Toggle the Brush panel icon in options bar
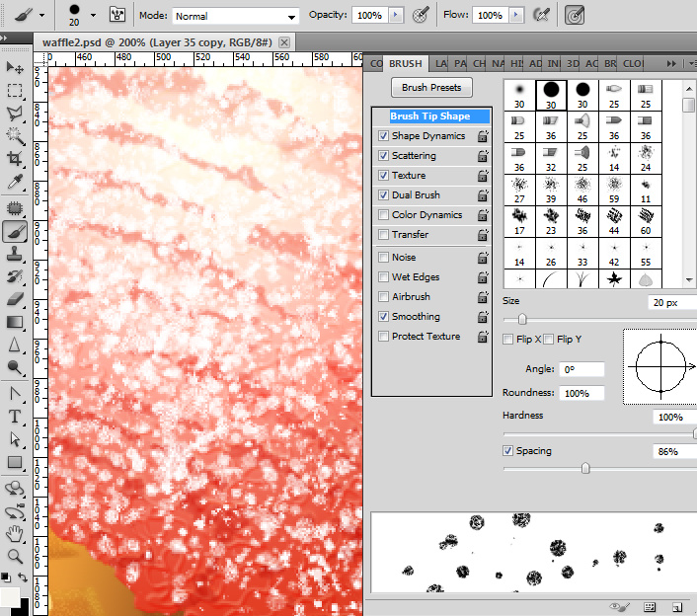Viewport: 697px width, 616px height. point(118,16)
